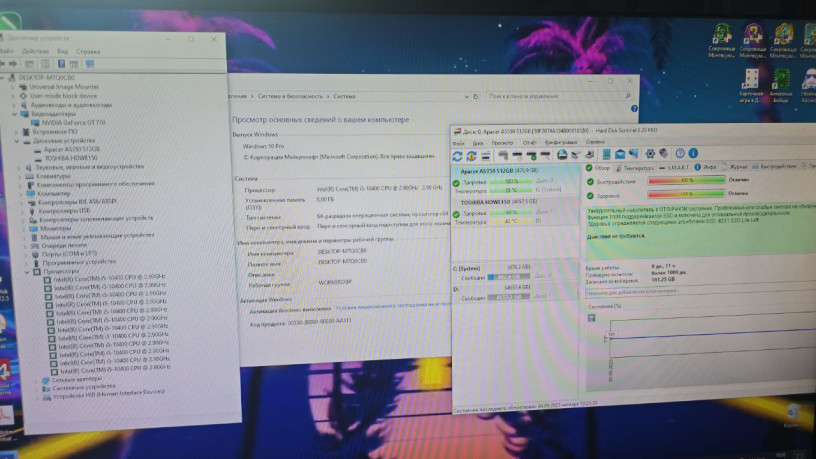816x459 pixels.
Task: Click the comment input field in Hard Disk Sentinel
Action: coord(700,291)
